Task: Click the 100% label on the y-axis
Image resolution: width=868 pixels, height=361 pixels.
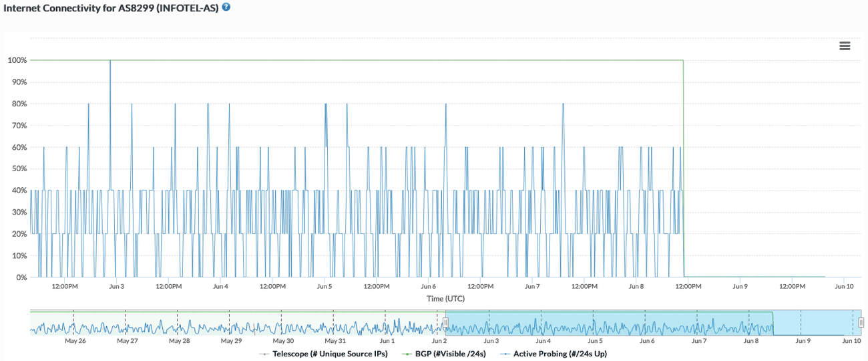Action: (17, 60)
